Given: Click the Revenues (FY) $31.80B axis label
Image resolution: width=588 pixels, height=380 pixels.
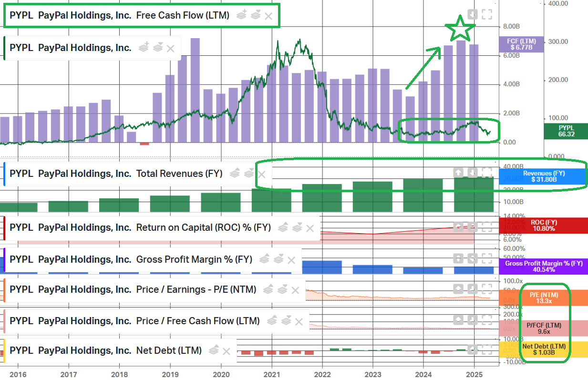Looking at the screenshot, I should point(543,176).
